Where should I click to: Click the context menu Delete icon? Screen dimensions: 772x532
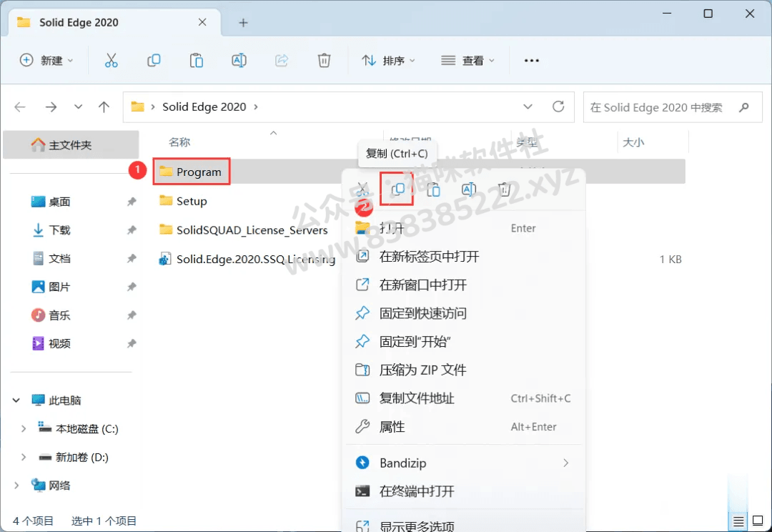(x=504, y=189)
